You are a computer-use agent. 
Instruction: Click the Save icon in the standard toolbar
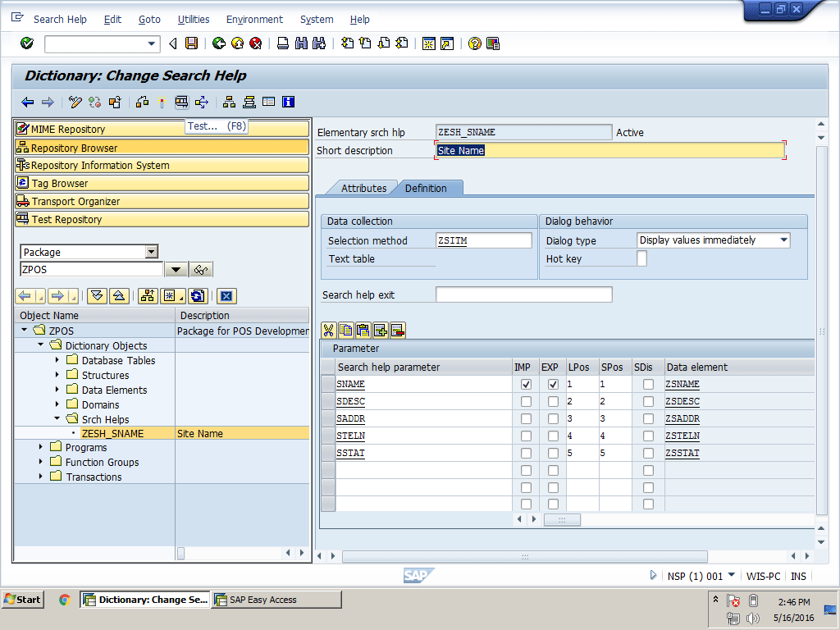coord(191,43)
